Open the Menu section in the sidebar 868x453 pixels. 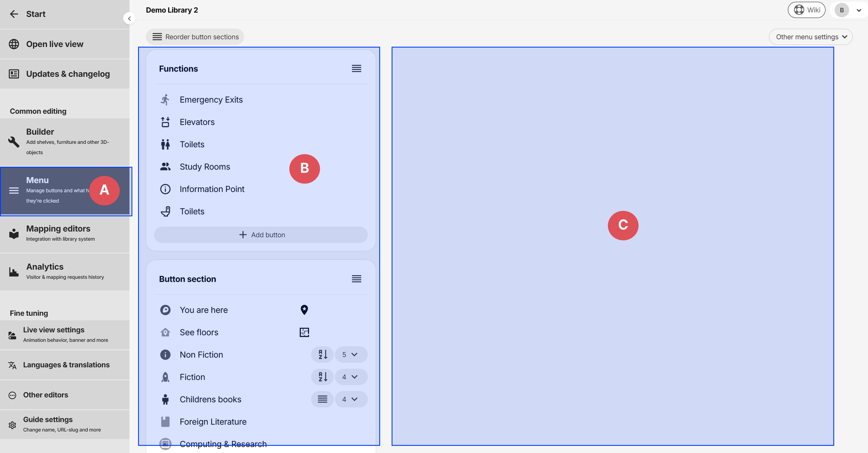click(51, 190)
